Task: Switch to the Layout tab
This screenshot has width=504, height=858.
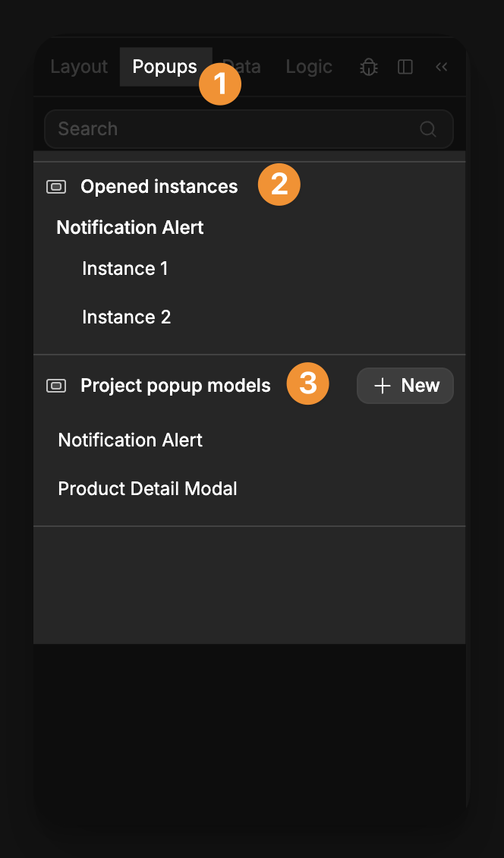Action: click(x=78, y=67)
